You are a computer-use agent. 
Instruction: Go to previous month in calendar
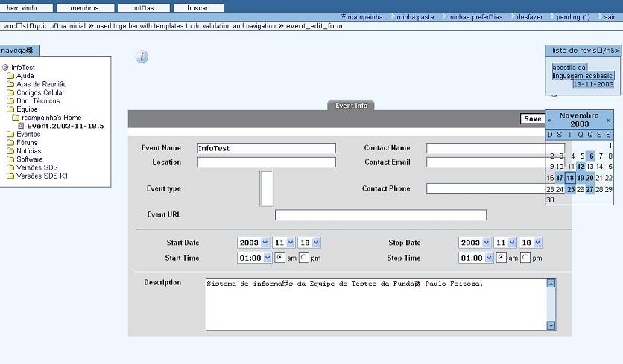coord(550,120)
